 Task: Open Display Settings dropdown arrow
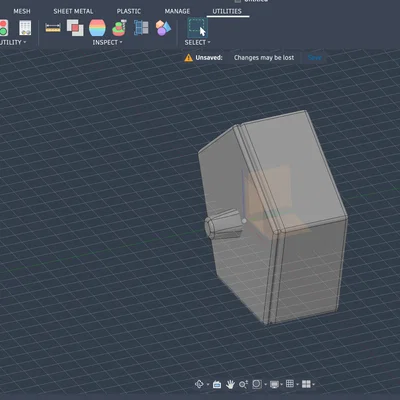coord(282,385)
